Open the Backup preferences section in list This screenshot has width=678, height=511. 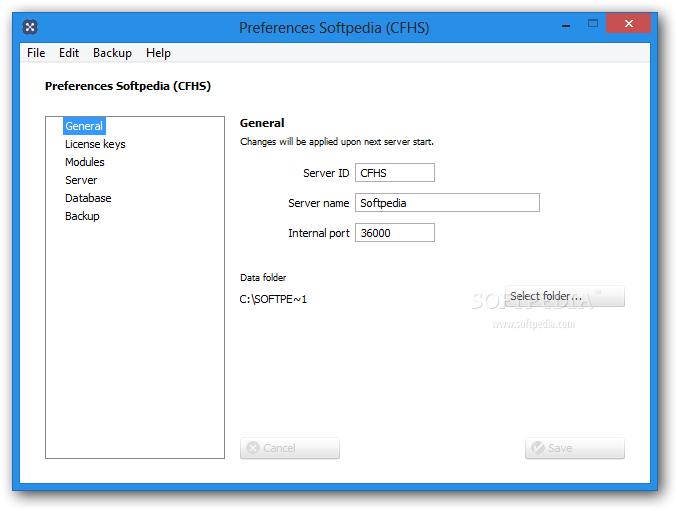coord(82,216)
